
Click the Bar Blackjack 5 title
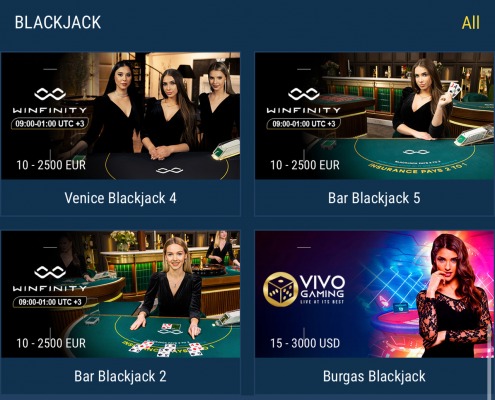tap(374, 198)
